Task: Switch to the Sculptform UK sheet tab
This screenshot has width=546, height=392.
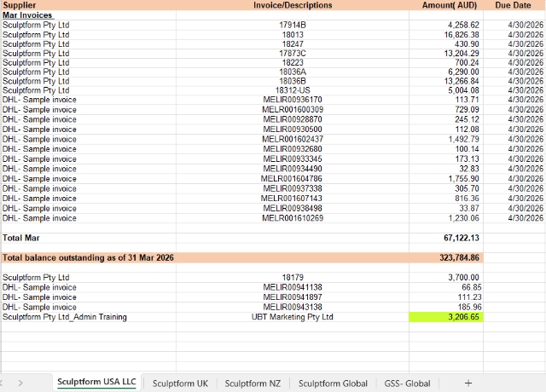Action: point(180,383)
